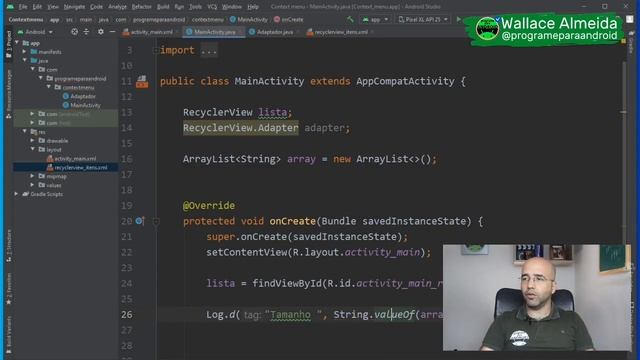This screenshot has height=360, width=640.
Task: Open the Pixel XL API 25 device dropdown
Action: [x=423, y=19]
